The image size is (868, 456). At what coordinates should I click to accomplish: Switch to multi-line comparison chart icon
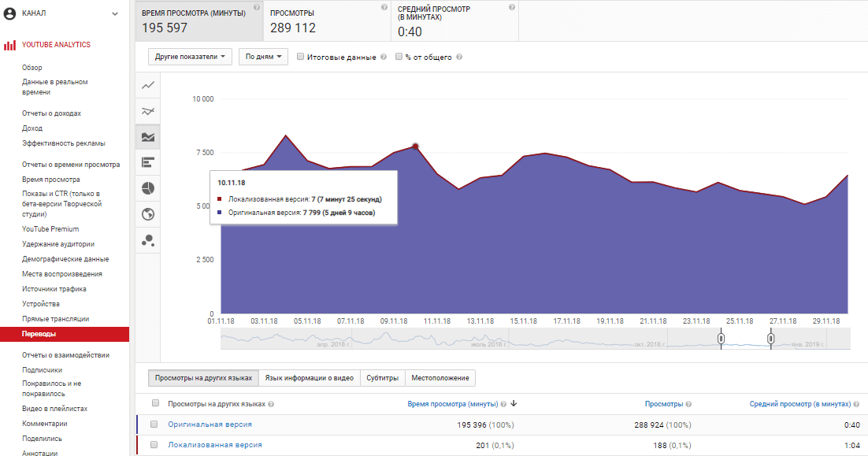[x=148, y=111]
